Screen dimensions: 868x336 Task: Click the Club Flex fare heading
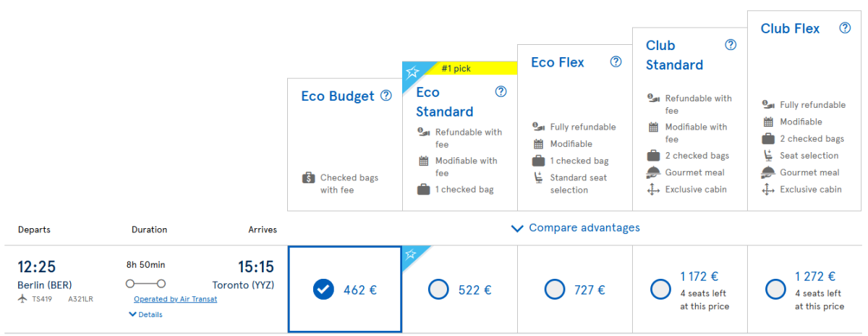tap(790, 29)
